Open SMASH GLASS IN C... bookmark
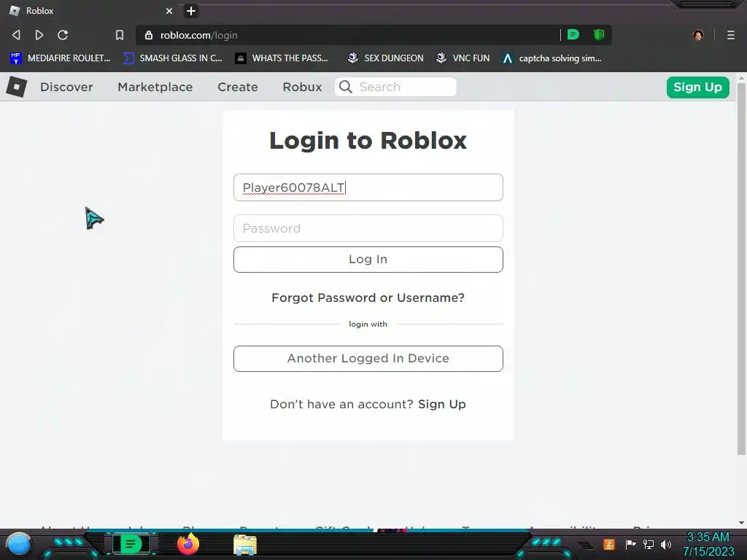Screen dimensions: 747x560 tap(173, 58)
